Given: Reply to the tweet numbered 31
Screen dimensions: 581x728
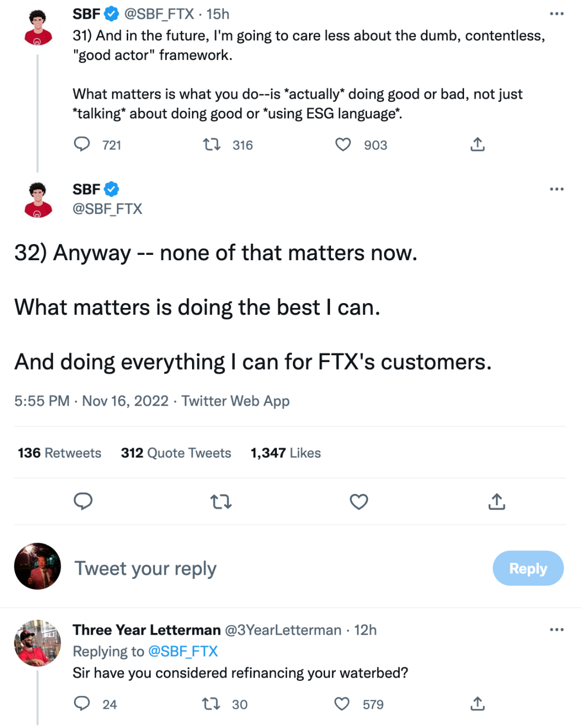Looking at the screenshot, I should coord(82,144).
